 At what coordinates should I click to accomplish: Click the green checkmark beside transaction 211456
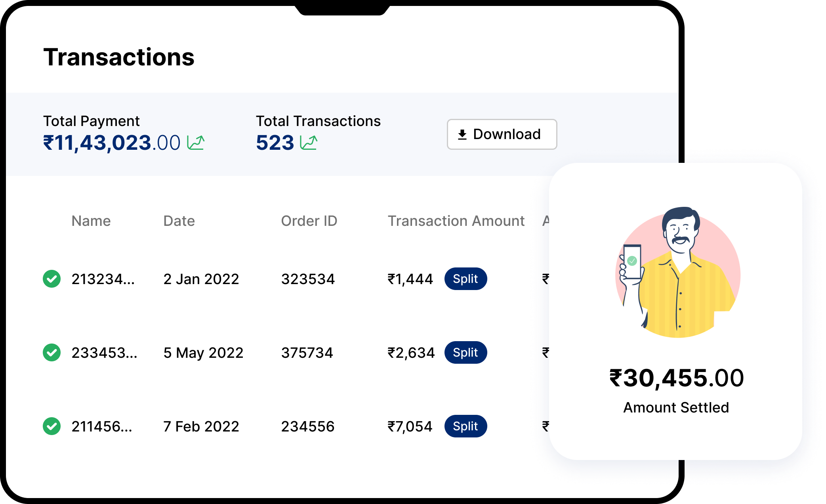pyautogui.click(x=52, y=426)
